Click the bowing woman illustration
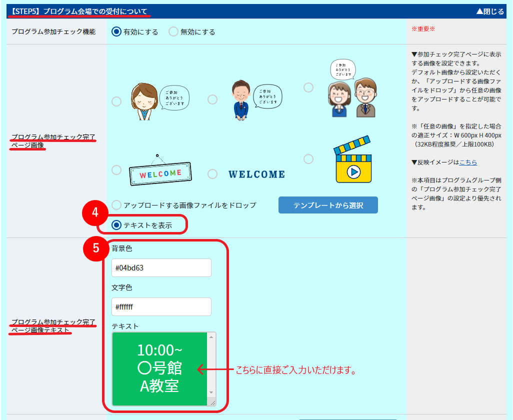This screenshot has width=513, height=420. coord(160,101)
